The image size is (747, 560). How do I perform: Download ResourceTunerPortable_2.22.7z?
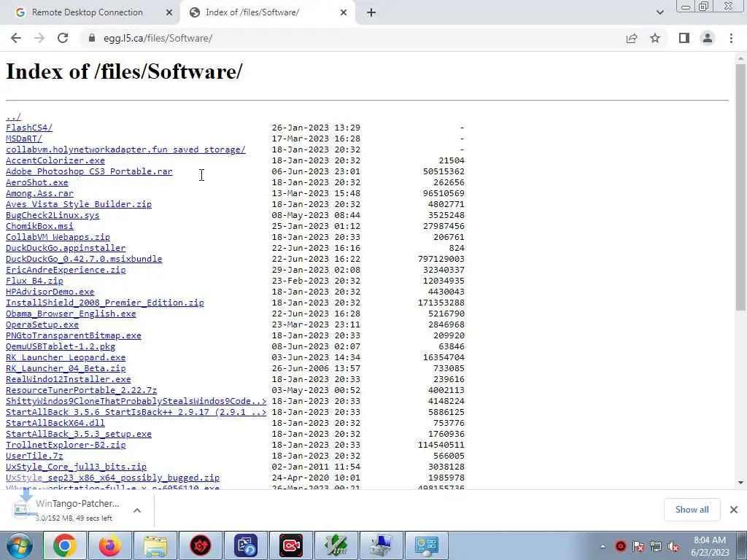coord(82,391)
